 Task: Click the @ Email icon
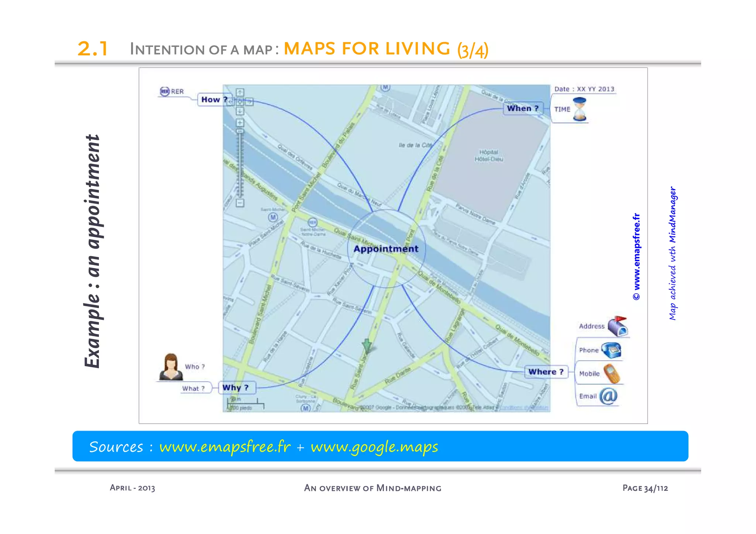click(608, 396)
